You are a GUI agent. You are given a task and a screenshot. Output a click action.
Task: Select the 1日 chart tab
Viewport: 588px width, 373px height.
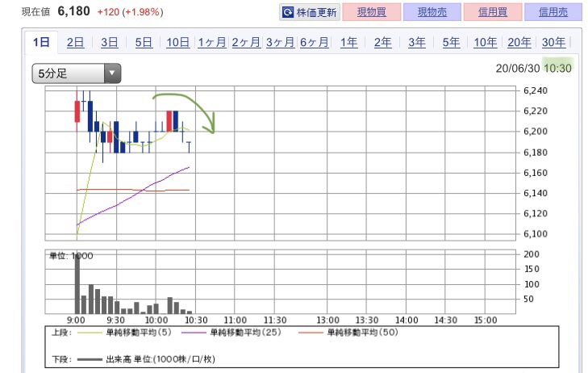41,42
